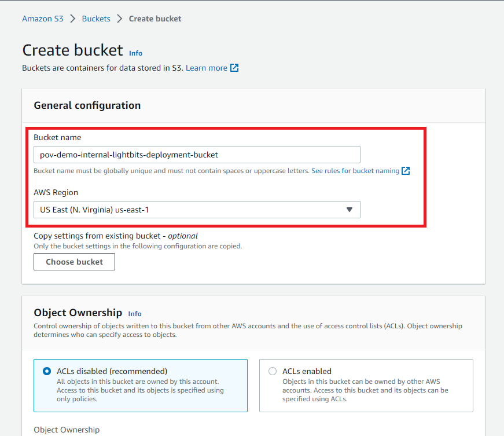Click Info link next to Create bucket title
Screen dimensions: 504x436
tap(135, 53)
